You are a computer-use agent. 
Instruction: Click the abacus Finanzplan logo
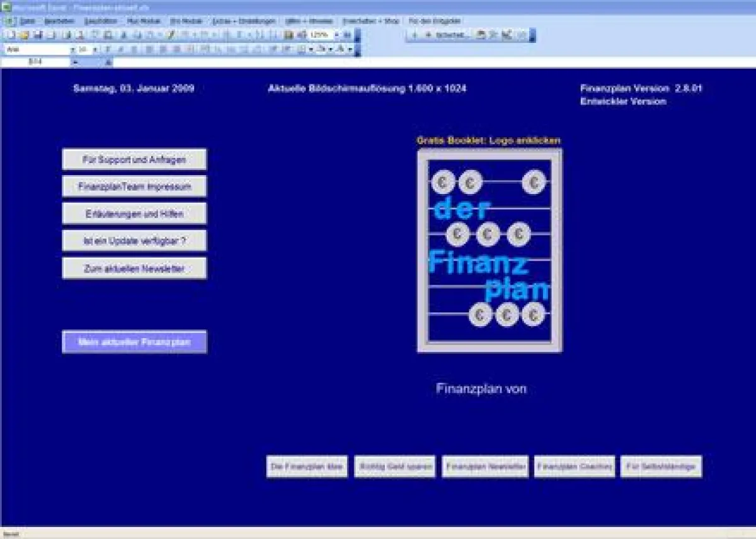pyautogui.click(x=490, y=250)
